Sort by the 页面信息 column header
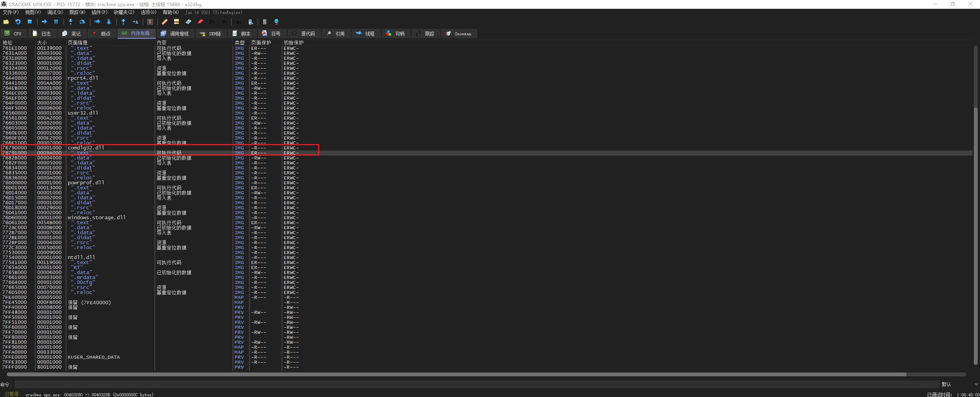980x397 pixels. point(110,43)
